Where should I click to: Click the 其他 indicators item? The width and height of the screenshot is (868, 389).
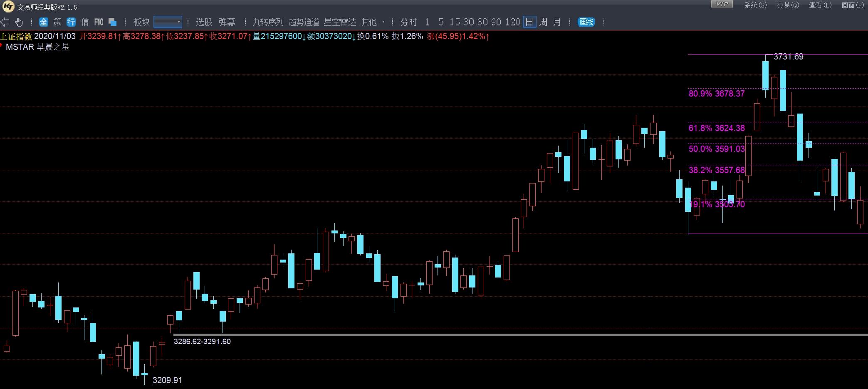[x=369, y=22]
